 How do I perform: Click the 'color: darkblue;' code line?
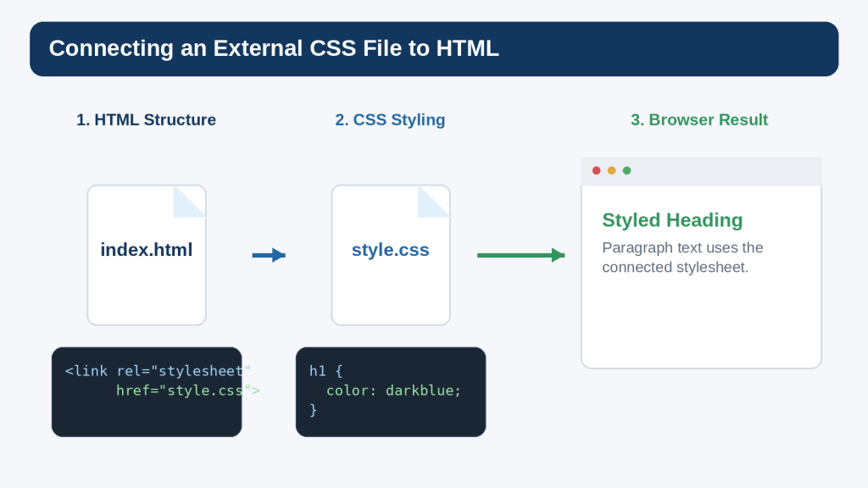393,391
